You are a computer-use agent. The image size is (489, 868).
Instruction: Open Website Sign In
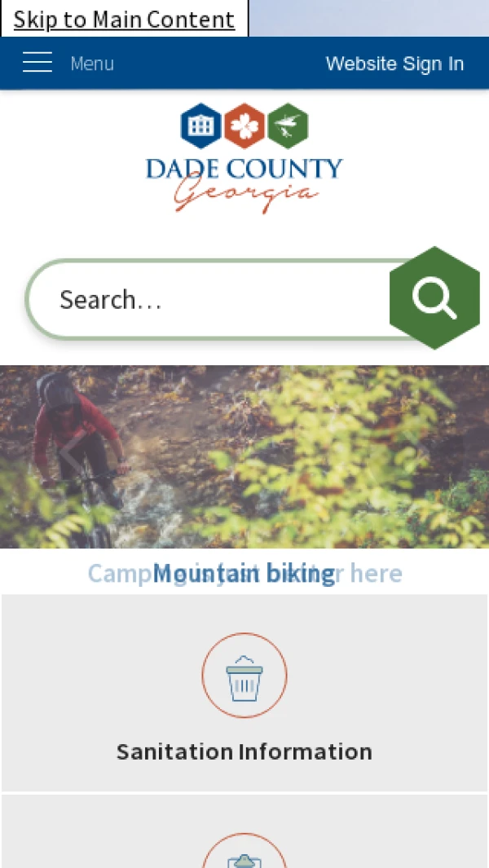tap(394, 64)
